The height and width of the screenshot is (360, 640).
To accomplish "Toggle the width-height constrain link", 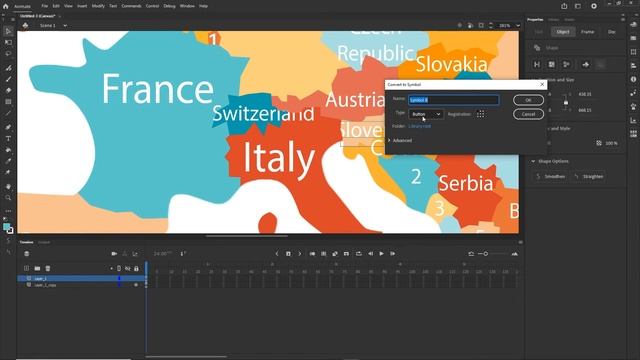I will (566, 102).
